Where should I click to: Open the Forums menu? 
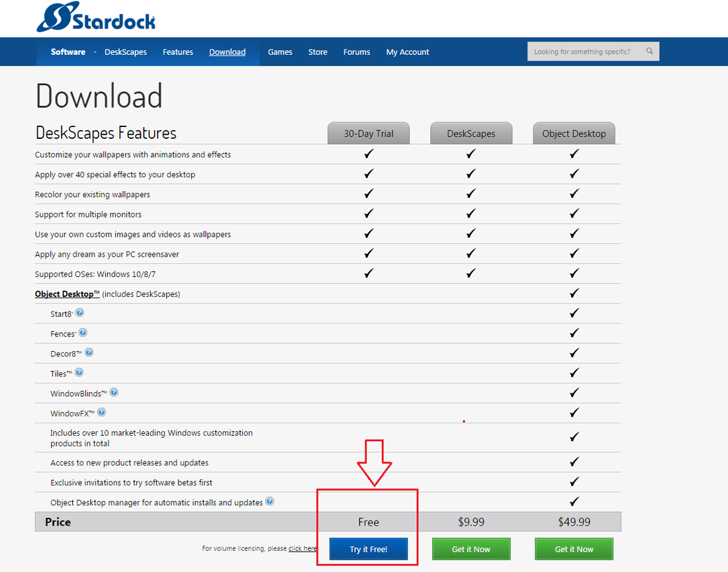pos(357,52)
